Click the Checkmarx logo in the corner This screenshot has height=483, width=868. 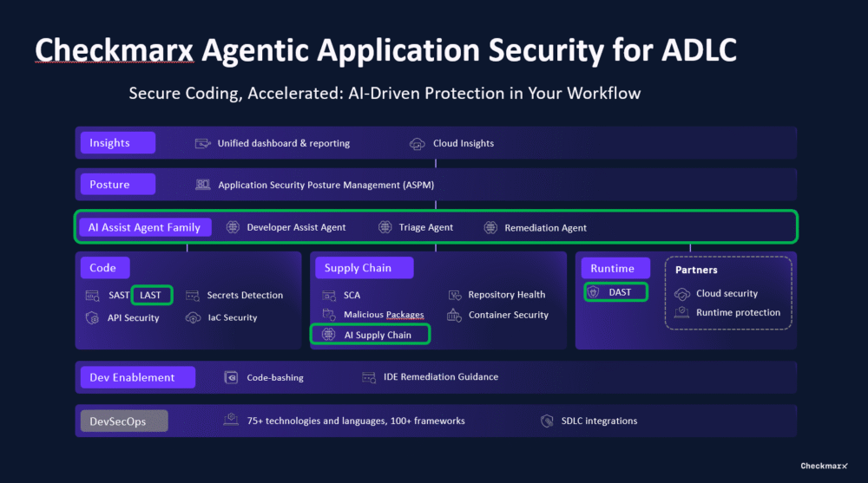click(824, 466)
